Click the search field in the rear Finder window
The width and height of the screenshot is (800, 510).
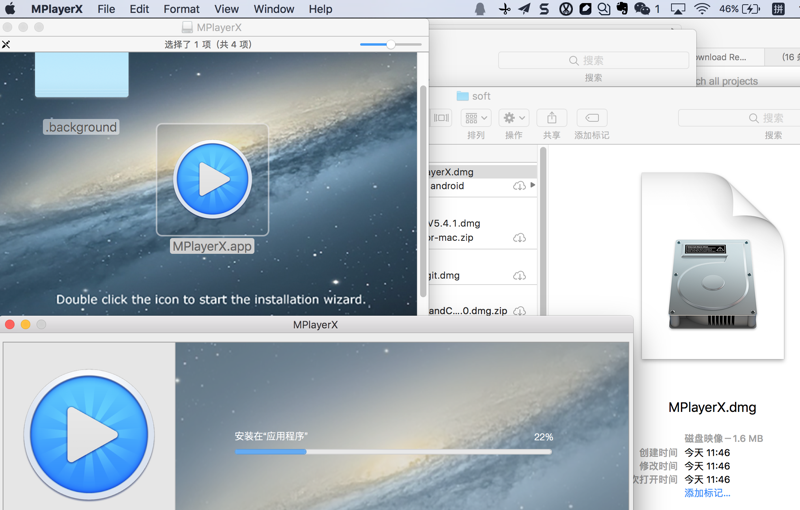[x=593, y=60]
